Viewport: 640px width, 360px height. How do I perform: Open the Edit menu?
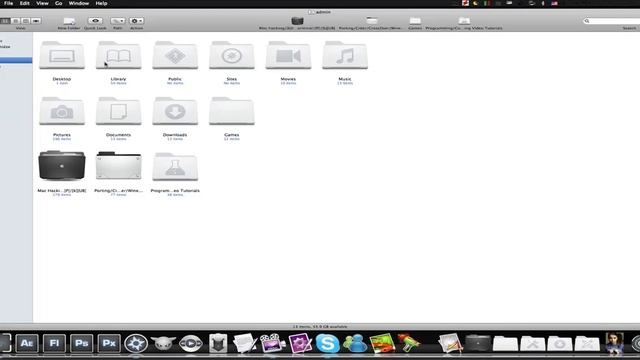(24, 3)
